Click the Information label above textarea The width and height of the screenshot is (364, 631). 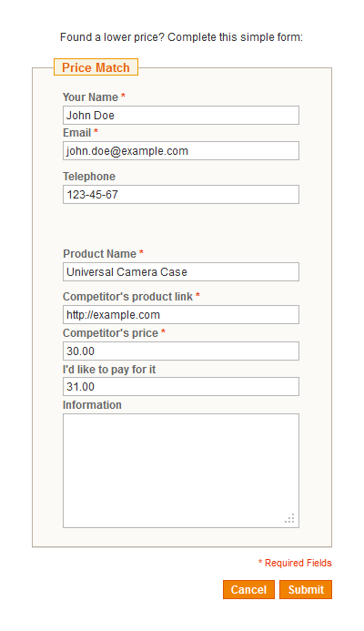click(92, 405)
